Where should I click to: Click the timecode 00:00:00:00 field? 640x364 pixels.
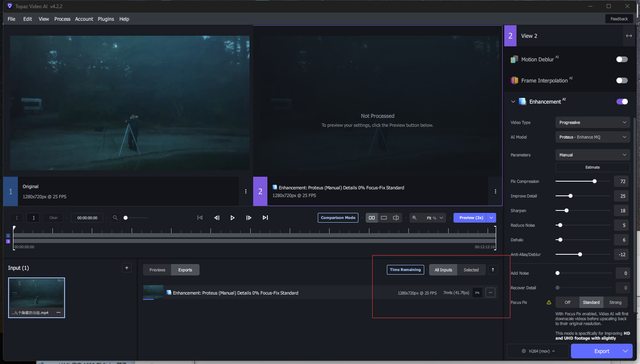87,218
